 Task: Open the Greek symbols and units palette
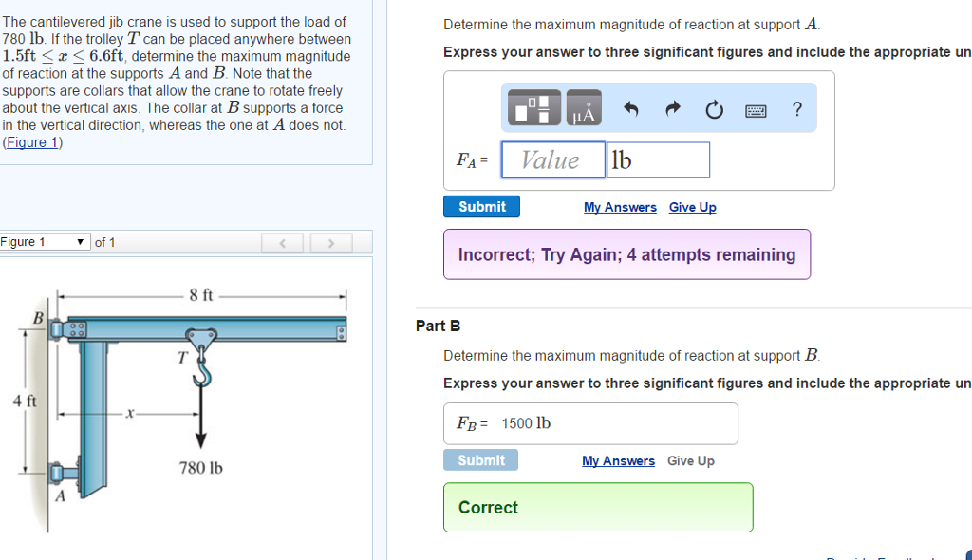583,109
